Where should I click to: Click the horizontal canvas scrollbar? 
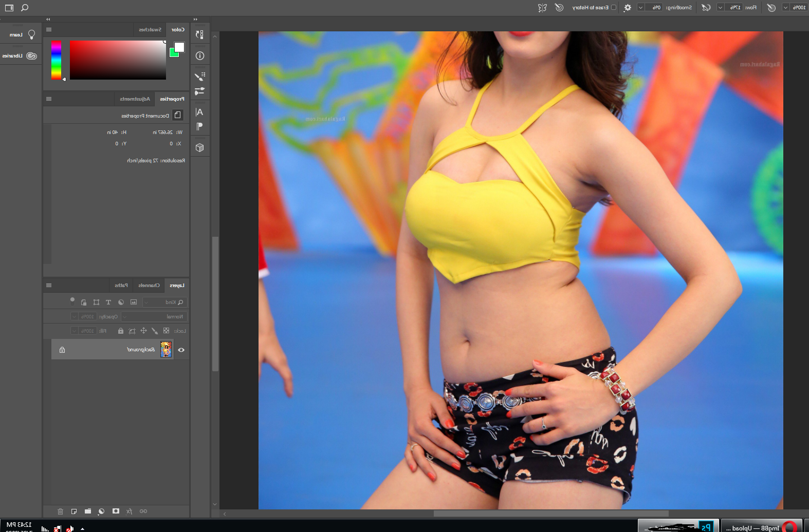551,514
